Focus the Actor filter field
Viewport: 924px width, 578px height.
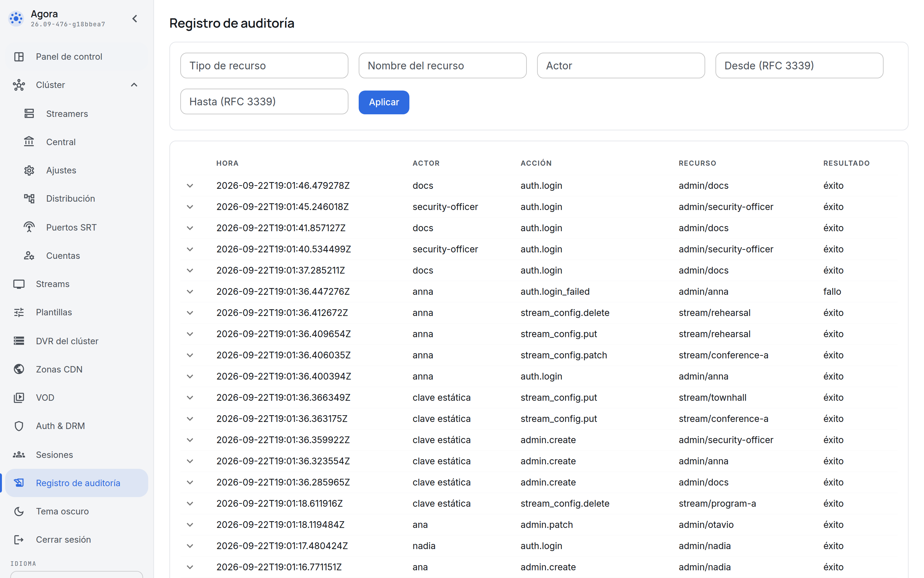point(621,66)
